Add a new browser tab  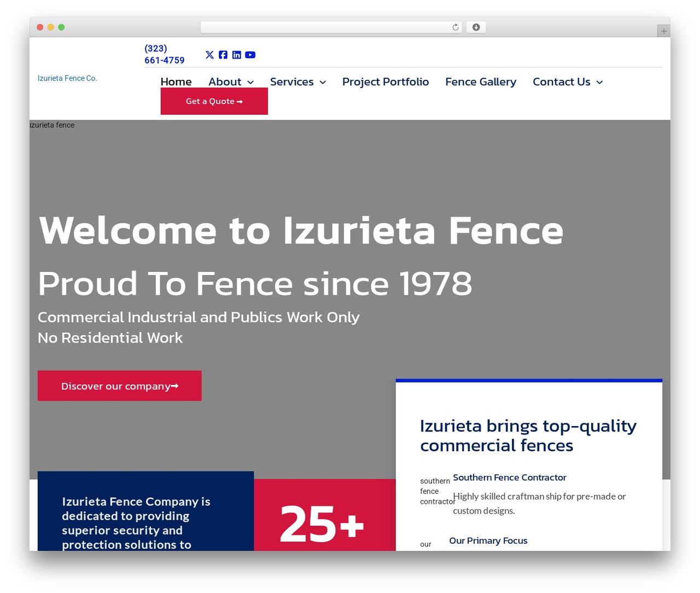[663, 31]
